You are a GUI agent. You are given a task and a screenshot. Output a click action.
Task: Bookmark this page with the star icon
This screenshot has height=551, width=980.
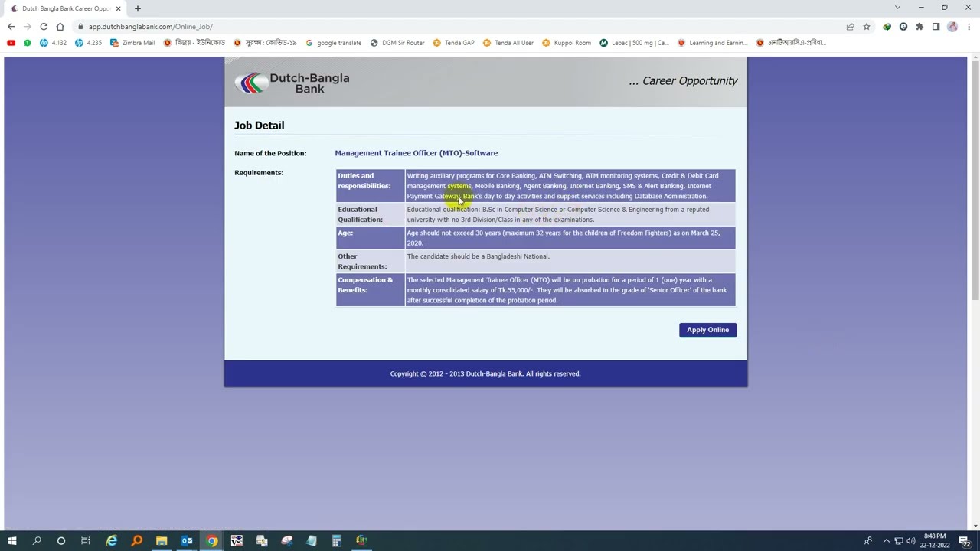coord(867,27)
